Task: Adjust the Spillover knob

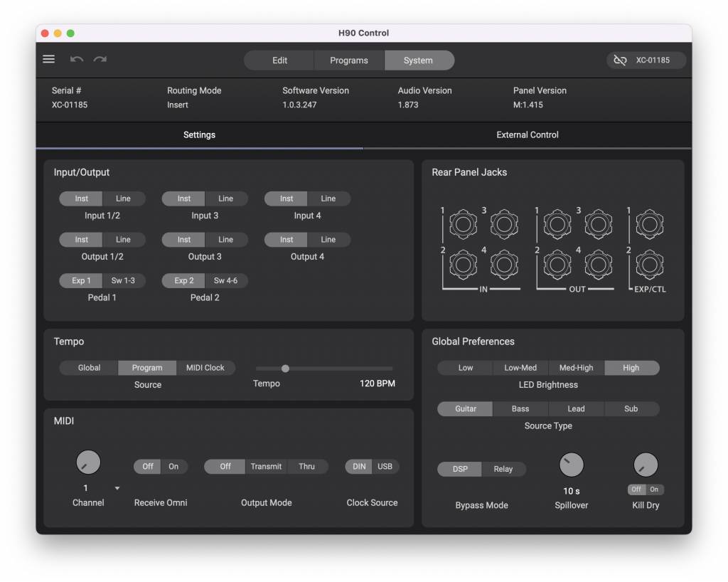Action: tap(572, 466)
